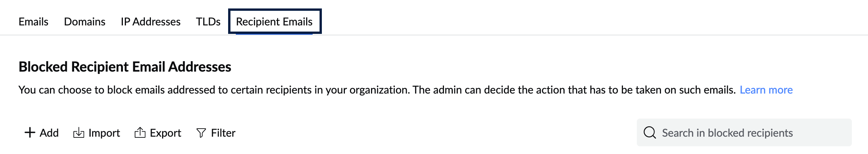Click the blue underline beneath Recipient Emails
The height and width of the screenshot is (154, 868).
click(x=274, y=34)
